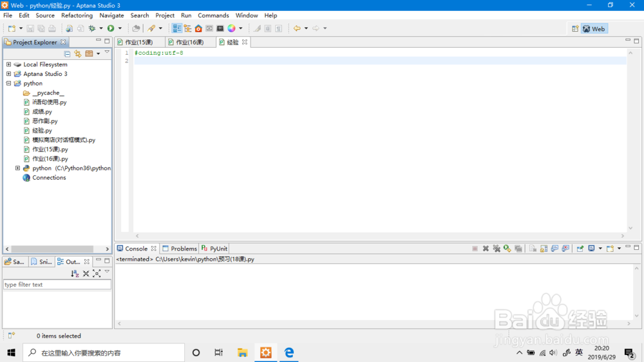This screenshot has width=644, height=362.
Task: Open File Explorer from taskbar
Action: (242, 352)
